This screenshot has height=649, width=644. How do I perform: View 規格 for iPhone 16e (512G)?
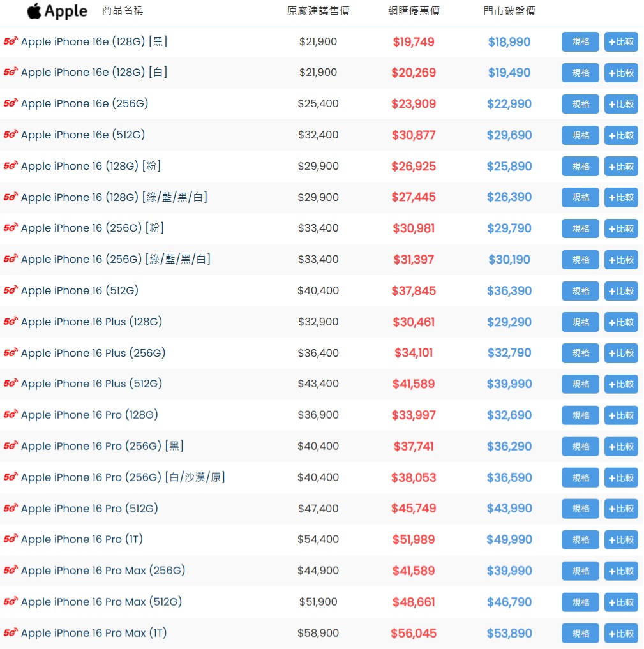(x=580, y=135)
